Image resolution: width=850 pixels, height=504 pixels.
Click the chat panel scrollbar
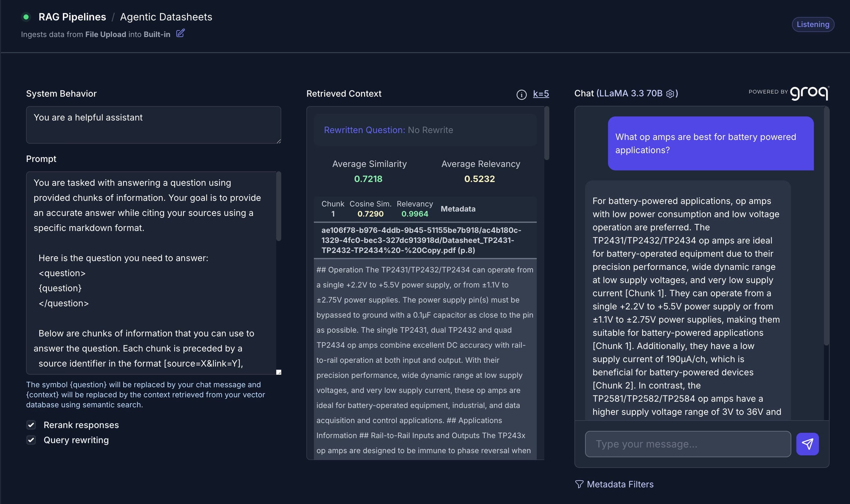(x=826, y=226)
